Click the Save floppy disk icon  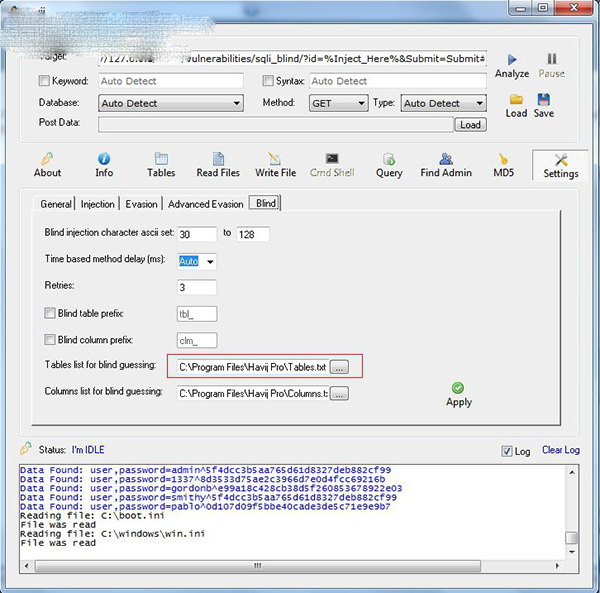(x=544, y=99)
